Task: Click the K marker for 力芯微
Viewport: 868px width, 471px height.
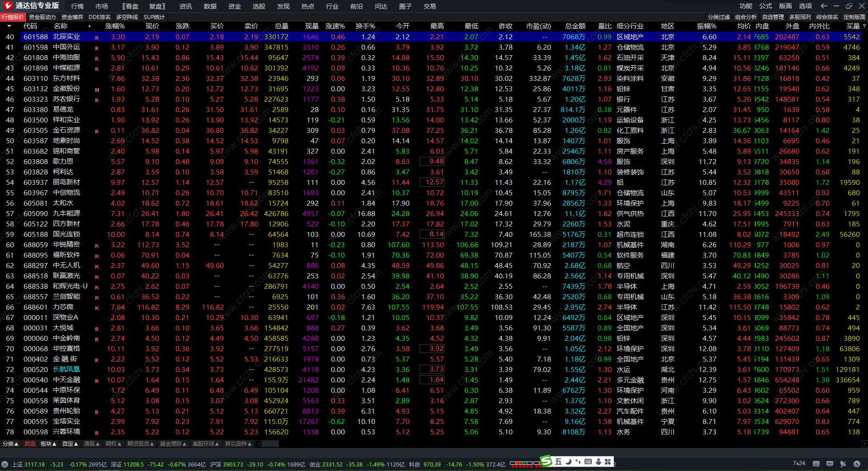Action: [97, 308]
